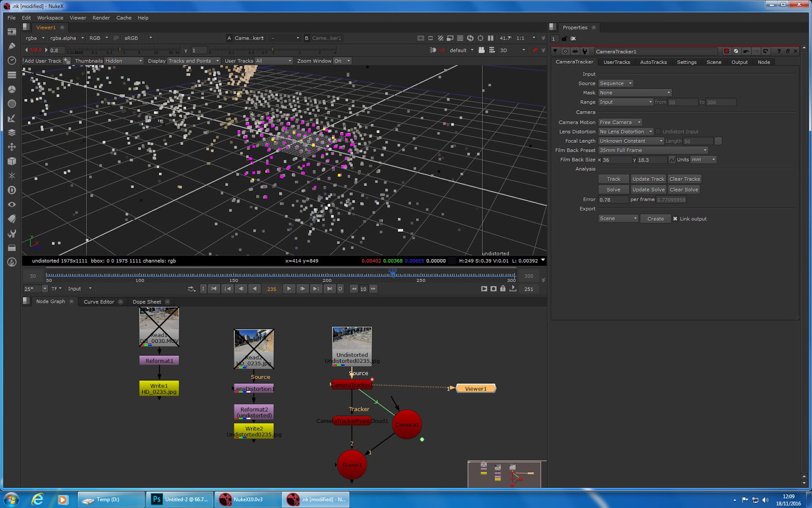812x508 pixels.
Task: Enable the Undistort Input checkbox
Action: tap(658, 131)
